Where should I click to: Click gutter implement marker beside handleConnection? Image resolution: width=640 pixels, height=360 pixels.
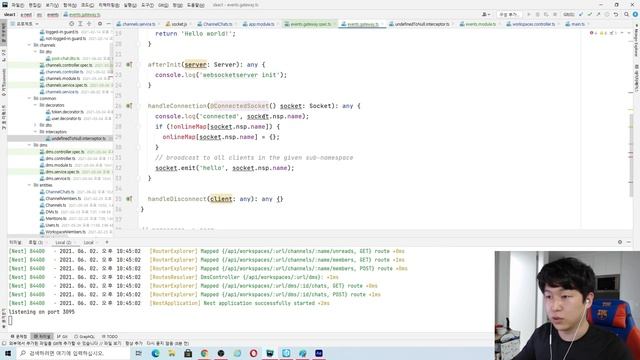pyautogui.click(x=129, y=106)
